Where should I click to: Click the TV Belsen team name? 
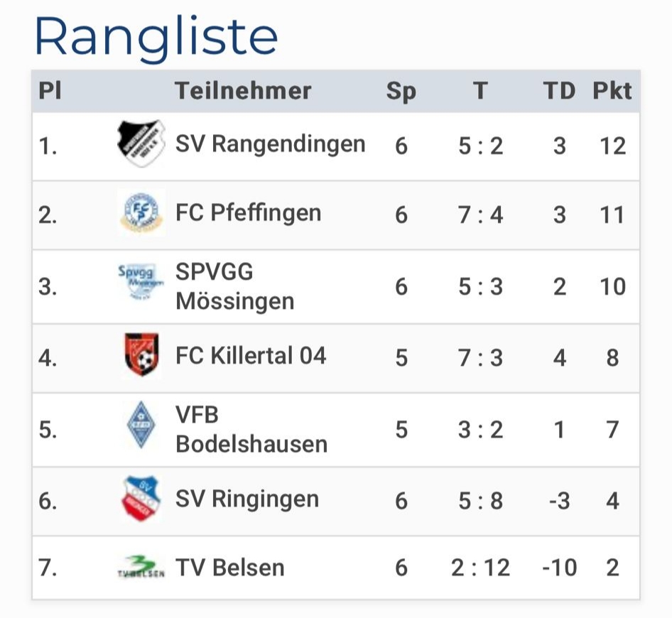pos(230,568)
